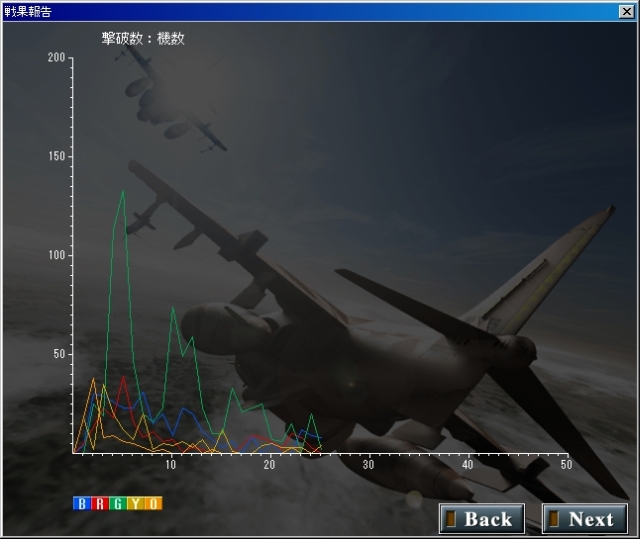Viewport: 640px width, 539px height.
Task: Click the 100 y-axis label
Action: coord(56,255)
